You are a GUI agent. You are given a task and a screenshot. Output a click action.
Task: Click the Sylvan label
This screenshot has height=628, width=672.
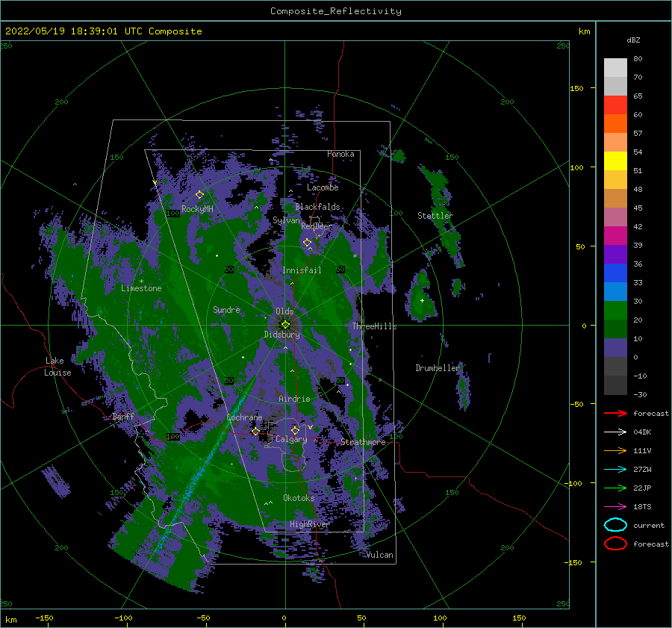[286, 220]
